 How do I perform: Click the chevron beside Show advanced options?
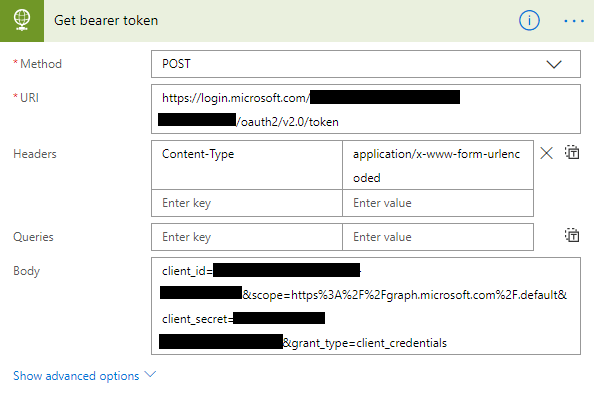point(150,375)
